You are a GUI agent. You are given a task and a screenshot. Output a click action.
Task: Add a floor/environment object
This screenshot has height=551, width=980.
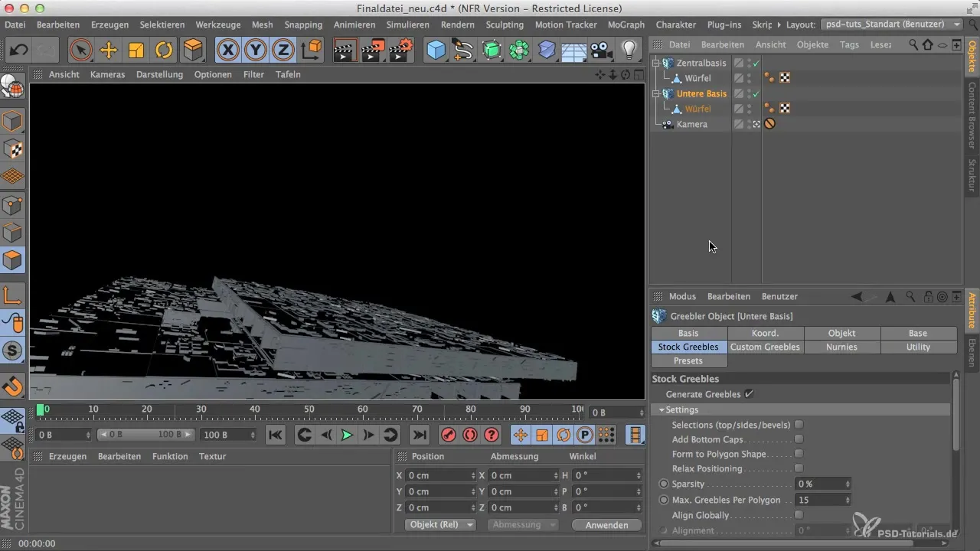[574, 51]
